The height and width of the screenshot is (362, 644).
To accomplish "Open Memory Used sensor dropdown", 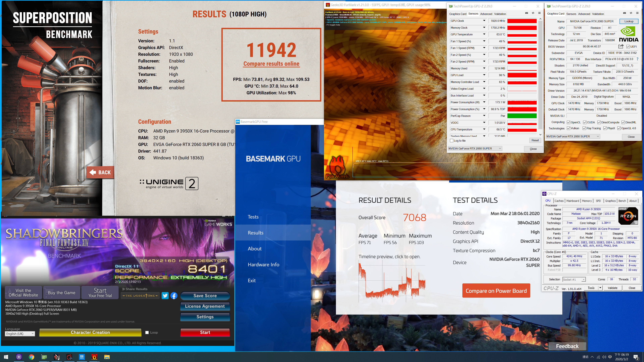I will click(x=484, y=68).
